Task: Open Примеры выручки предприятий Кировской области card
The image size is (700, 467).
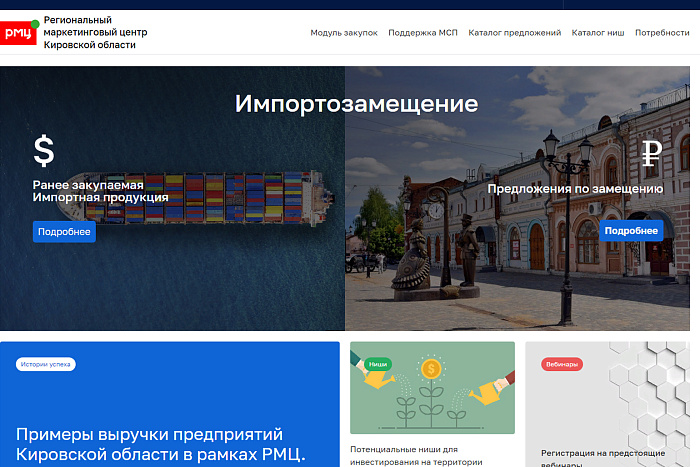Action: [170, 404]
